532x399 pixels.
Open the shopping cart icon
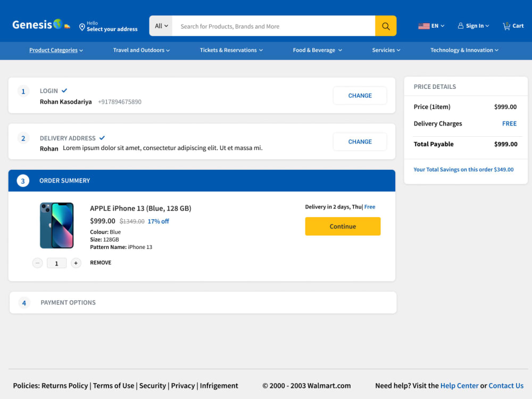click(x=506, y=26)
